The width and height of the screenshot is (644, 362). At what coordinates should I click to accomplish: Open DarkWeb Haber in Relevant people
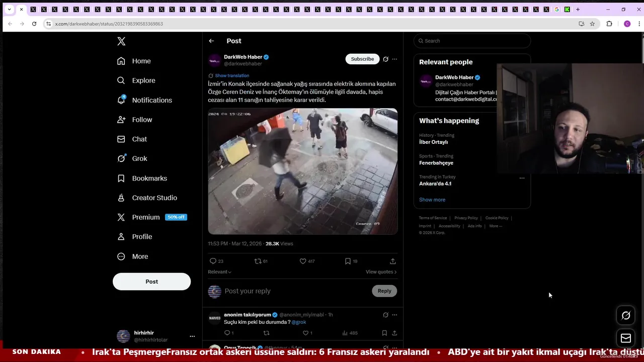tap(454, 77)
